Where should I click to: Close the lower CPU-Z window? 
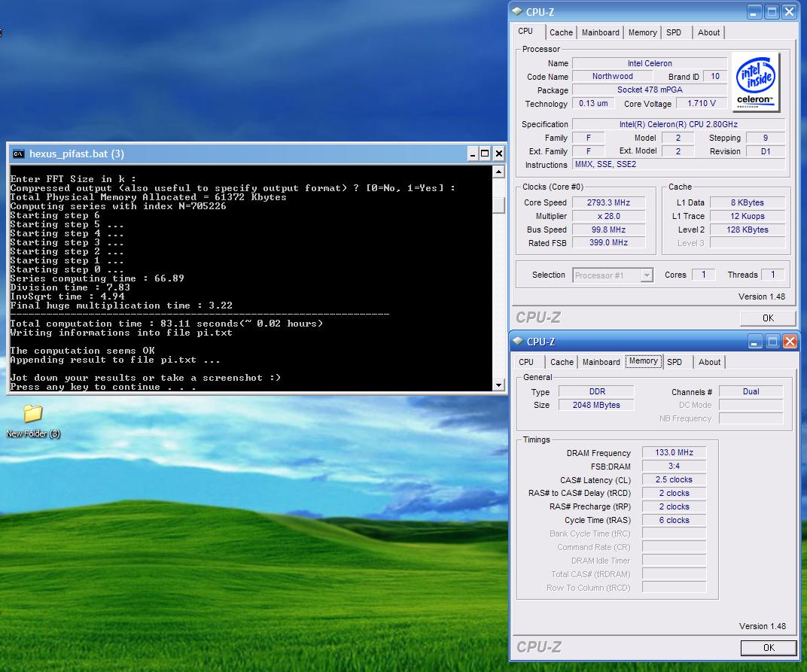[790, 342]
